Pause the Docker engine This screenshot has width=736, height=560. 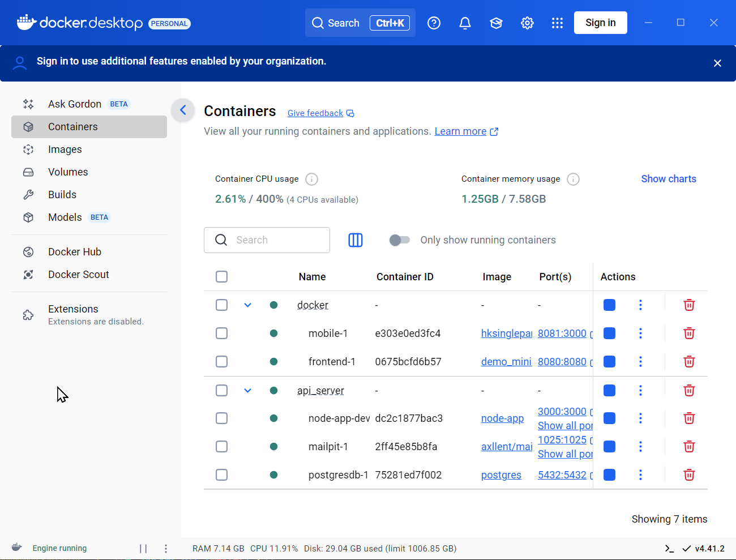point(143,548)
